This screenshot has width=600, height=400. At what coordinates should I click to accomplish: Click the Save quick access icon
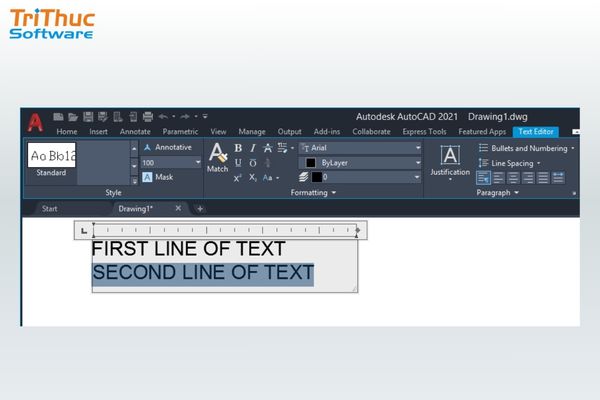pyautogui.click(x=88, y=117)
